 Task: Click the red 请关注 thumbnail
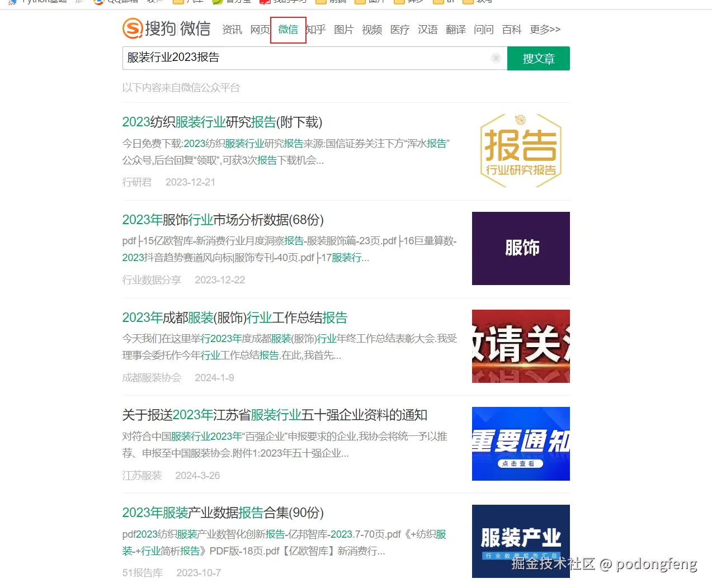pyautogui.click(x=521, y=346)
